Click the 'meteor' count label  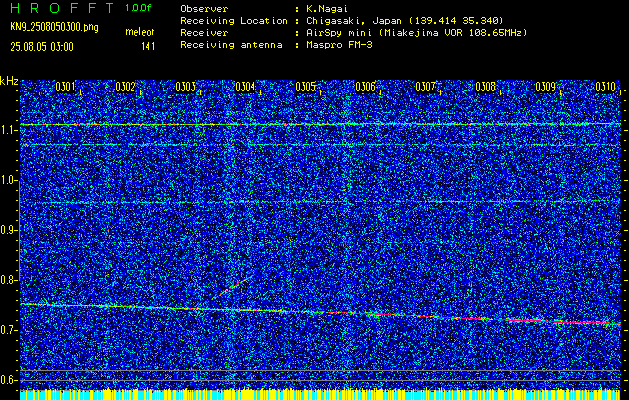pyautogui.click(x=140, y=32)
